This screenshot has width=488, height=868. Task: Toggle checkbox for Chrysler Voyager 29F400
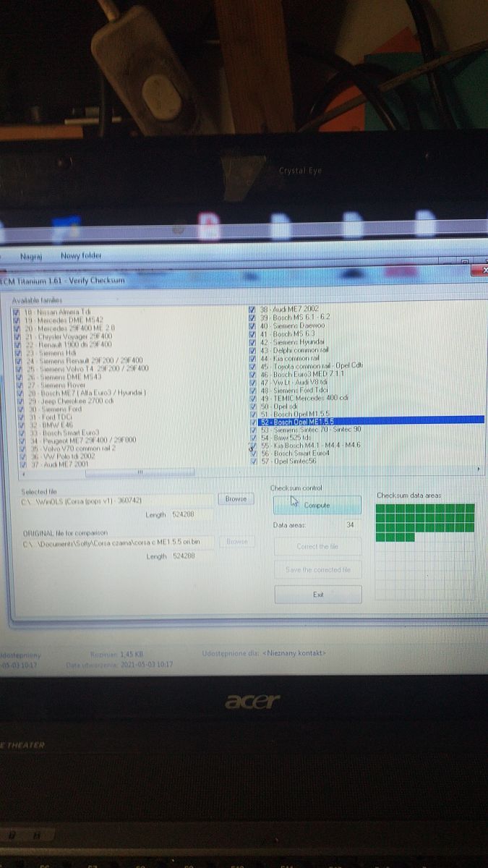coord(17,336)
